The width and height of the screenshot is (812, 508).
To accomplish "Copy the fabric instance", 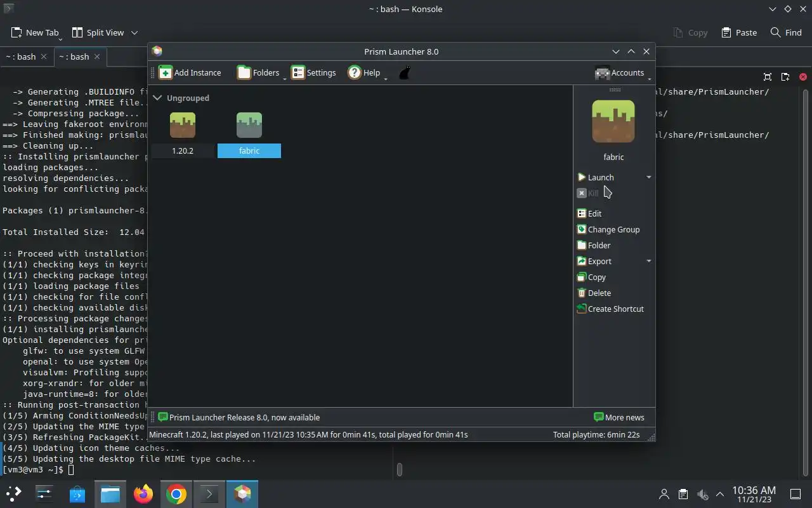I will [x=591, y=277].
